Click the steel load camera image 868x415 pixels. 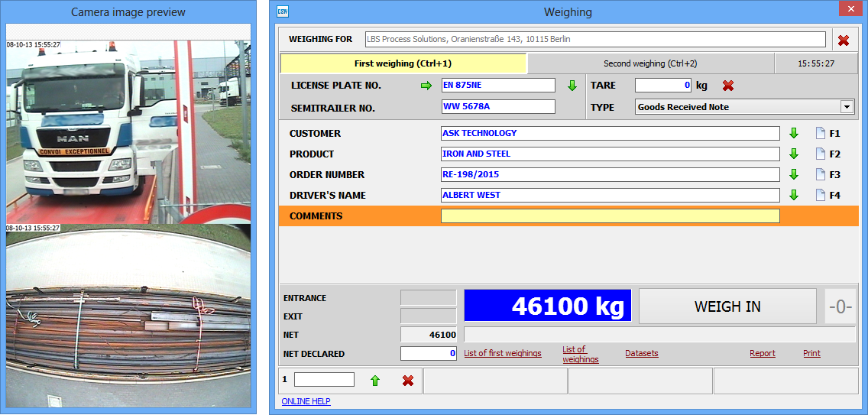click(128, 316)
